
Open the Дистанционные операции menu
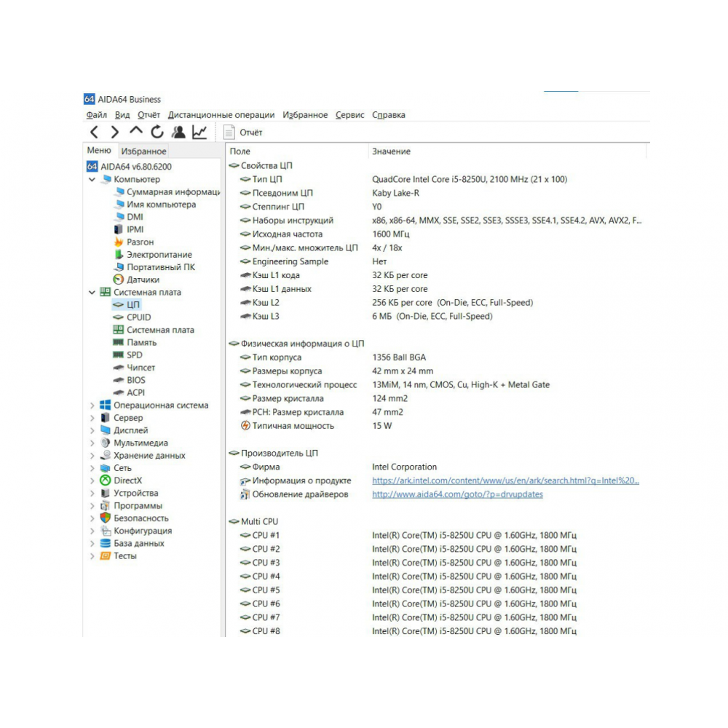click(x=221, y=115)
